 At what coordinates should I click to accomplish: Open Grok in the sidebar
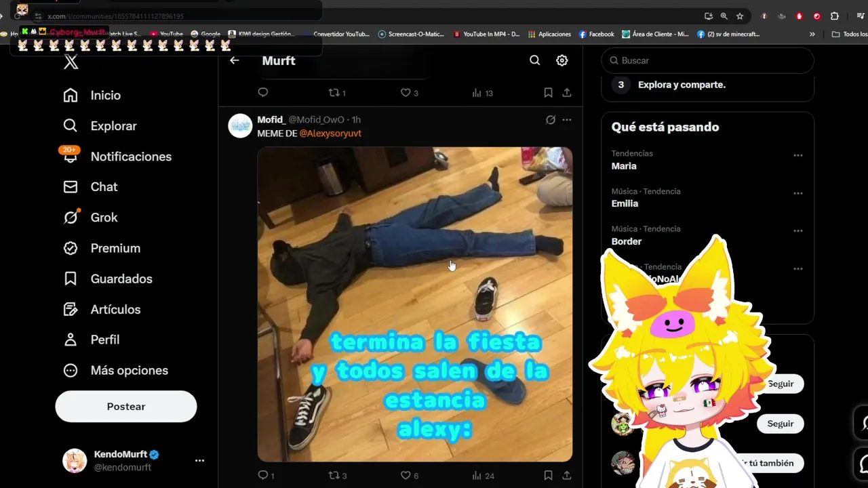90,218
